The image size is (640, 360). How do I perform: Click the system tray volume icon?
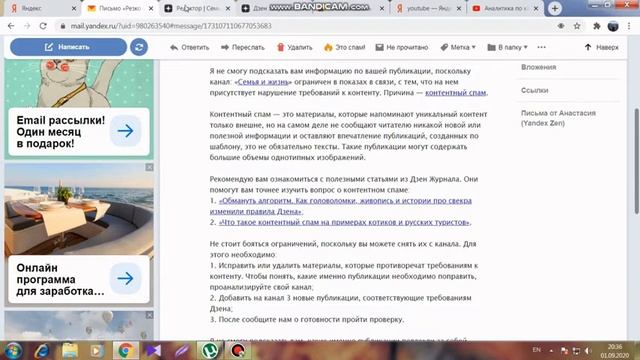click(x=588, y=351)
